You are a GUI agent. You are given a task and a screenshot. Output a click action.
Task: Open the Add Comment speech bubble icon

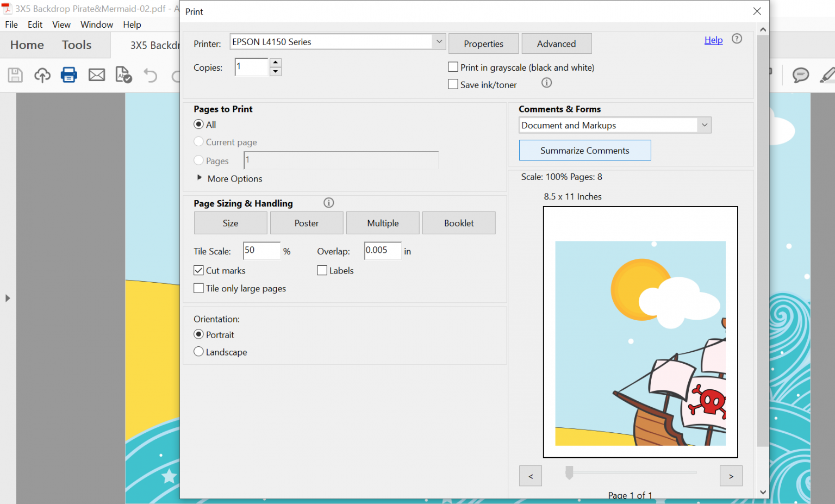pos(801,76)
